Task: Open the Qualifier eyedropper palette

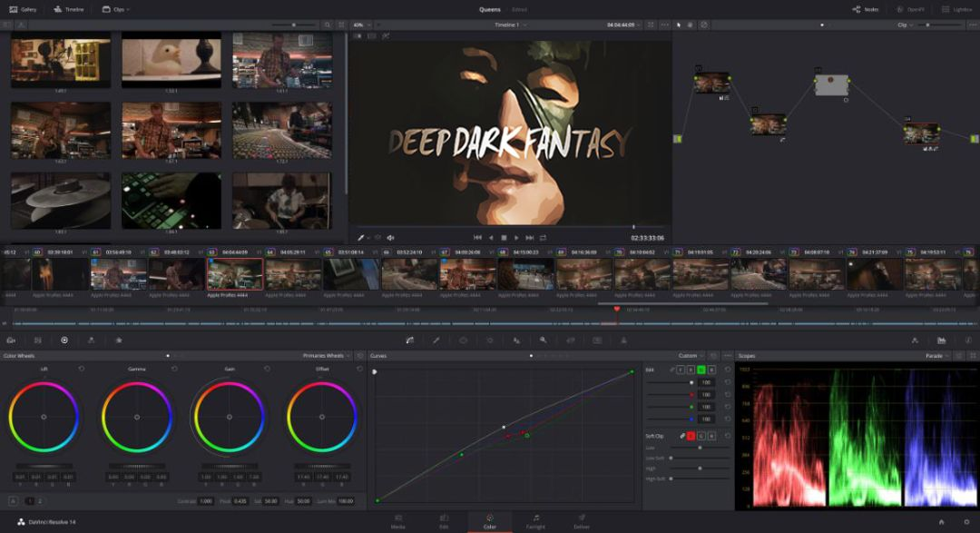Action: (x=436, y=341)
